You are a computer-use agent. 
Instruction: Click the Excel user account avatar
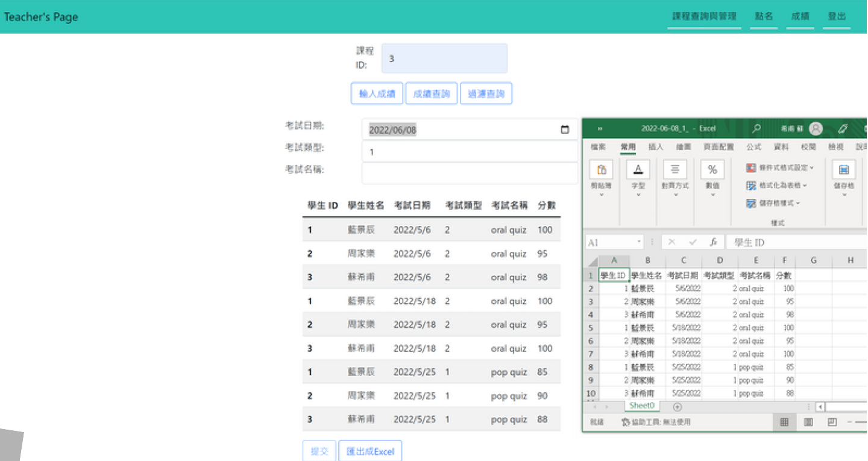tap(816, 128)
